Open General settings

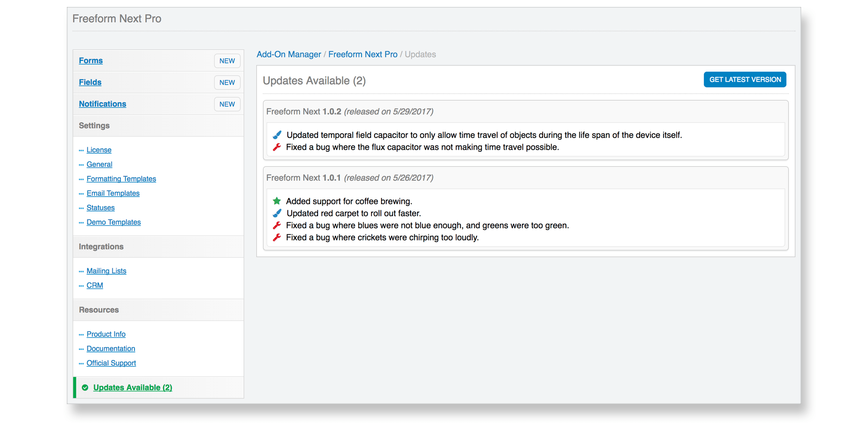[99, 164]
